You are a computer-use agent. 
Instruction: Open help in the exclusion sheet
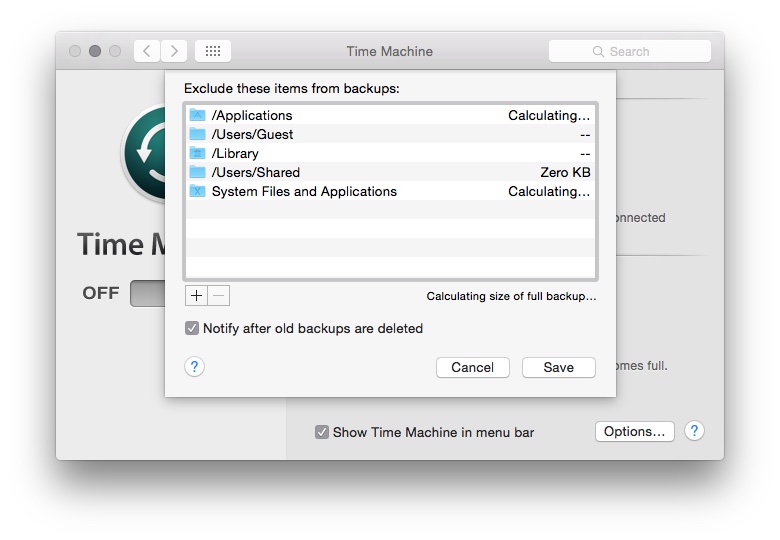click(x=195, y=367)
